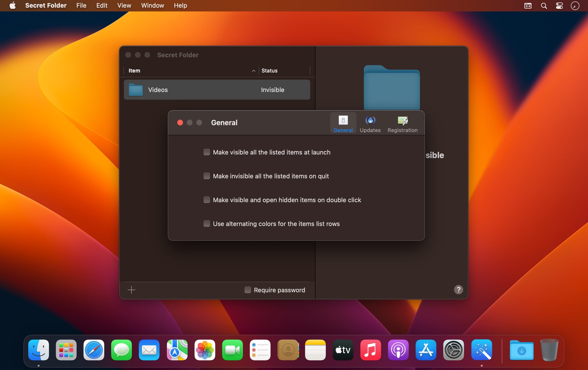Open Notes from the Dock
This screenshot has height=370, width=588.
pos(315,350)
